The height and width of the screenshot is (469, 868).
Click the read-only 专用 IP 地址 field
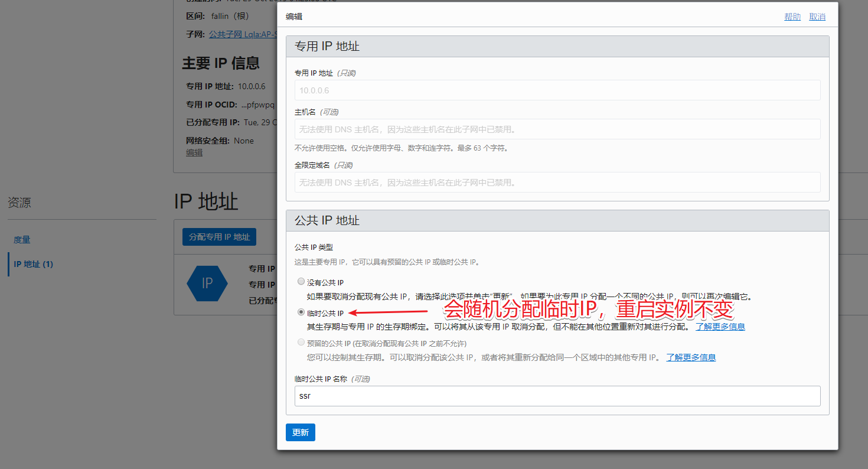click(557, 90)
